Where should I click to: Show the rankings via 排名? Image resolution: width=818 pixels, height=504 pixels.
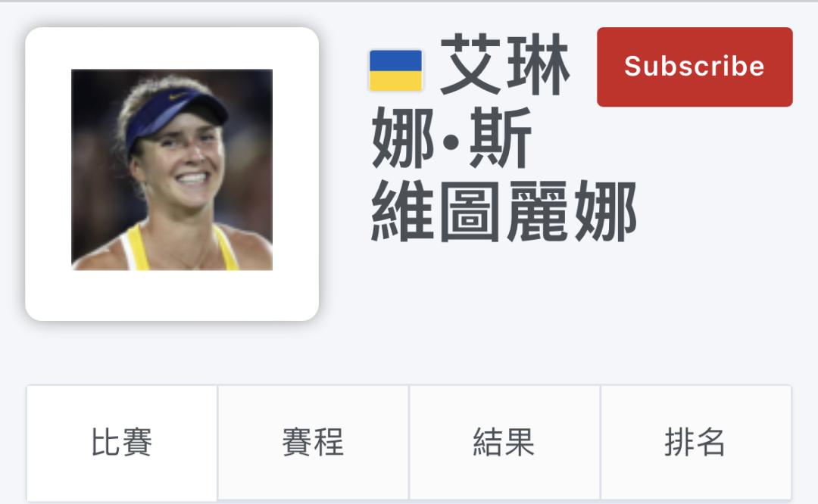(x=695, y=443)
